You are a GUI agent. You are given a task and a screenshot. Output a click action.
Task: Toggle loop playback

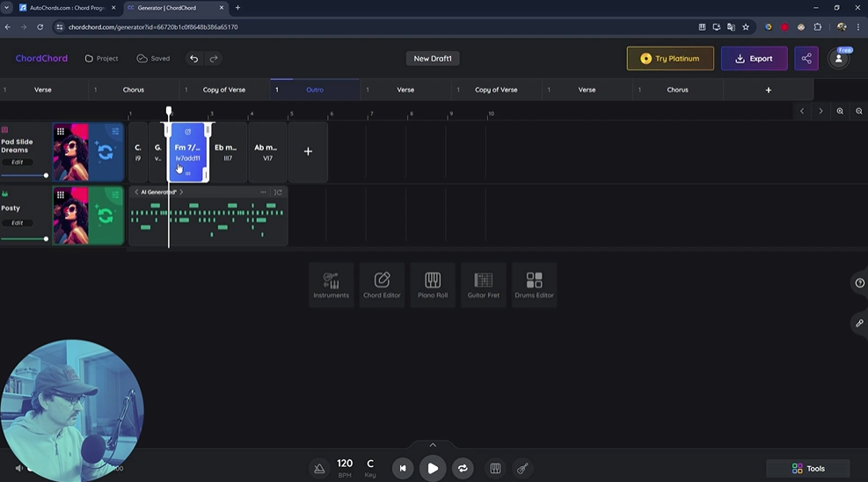tap(463, 469)
